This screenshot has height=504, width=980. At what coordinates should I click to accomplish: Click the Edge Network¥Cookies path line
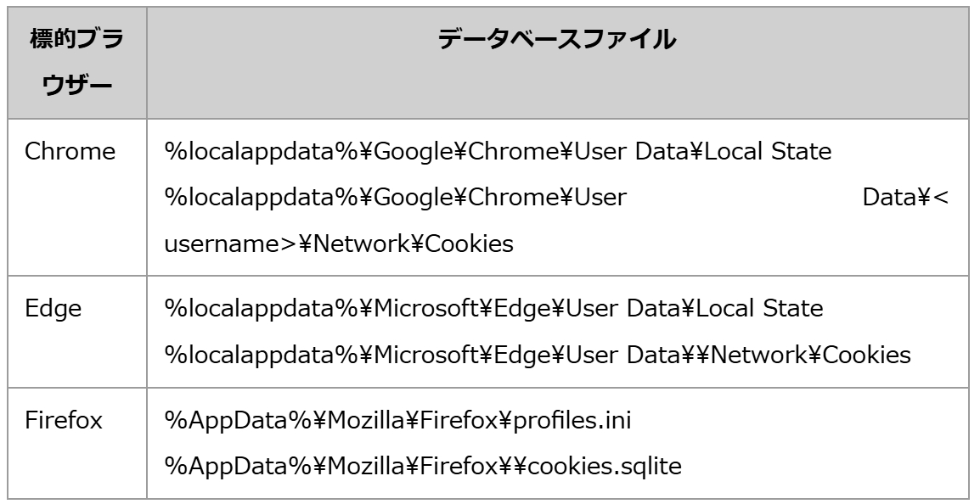[538, 355]
